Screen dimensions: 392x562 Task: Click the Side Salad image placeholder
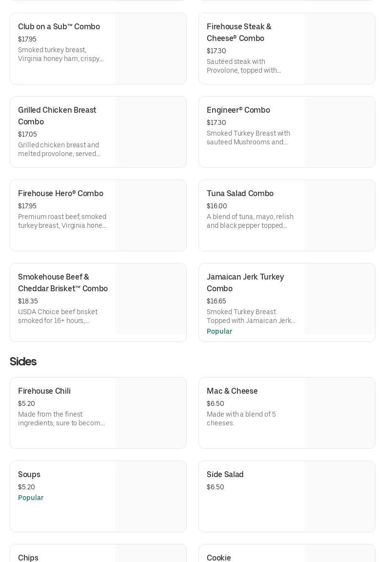click(x=339, y=496)
